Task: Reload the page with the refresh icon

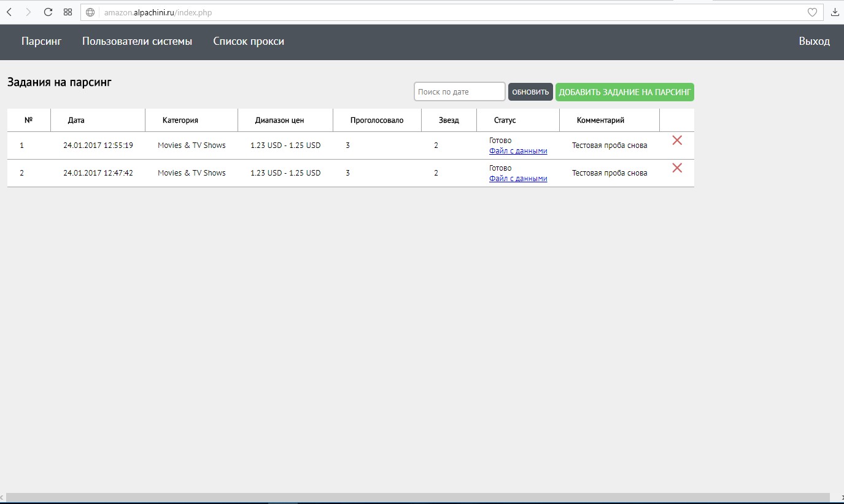Action: click(48, 12)
